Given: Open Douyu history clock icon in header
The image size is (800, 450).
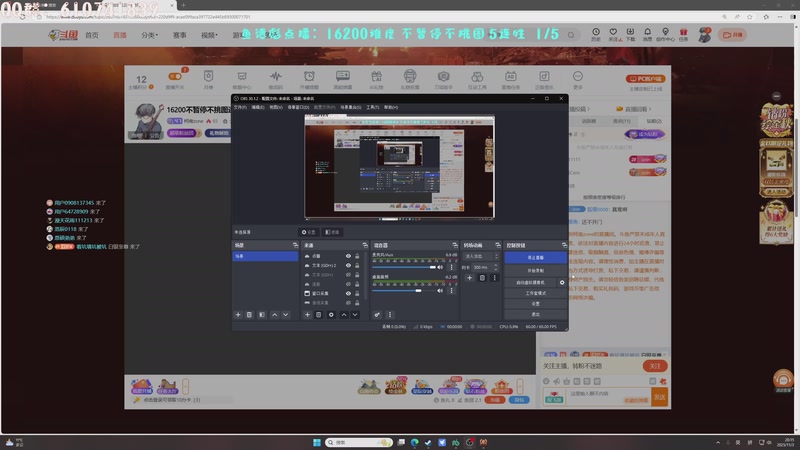Looking at the screenshot, I should pyautogui.click(x=596, y=34).
